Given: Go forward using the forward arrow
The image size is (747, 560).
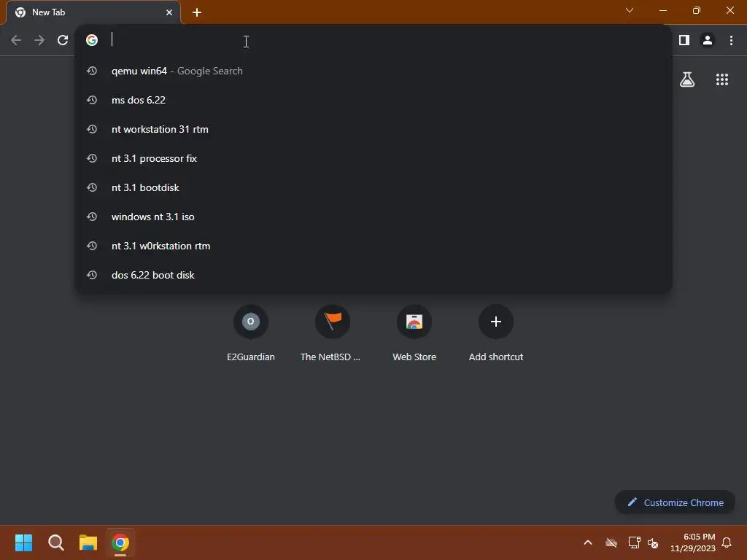Looking at the screenshot, I should (x=39, y=40).
